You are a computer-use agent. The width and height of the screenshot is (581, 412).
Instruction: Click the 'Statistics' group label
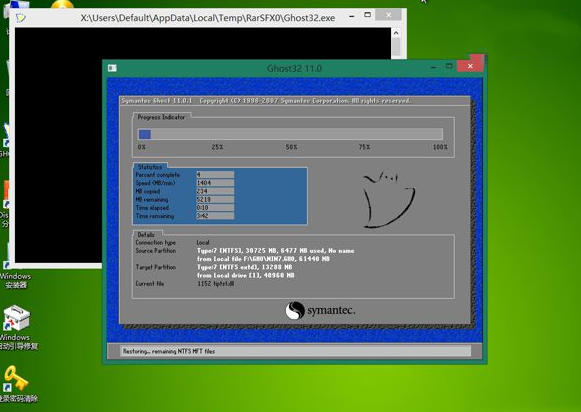(x=150, y=167)
